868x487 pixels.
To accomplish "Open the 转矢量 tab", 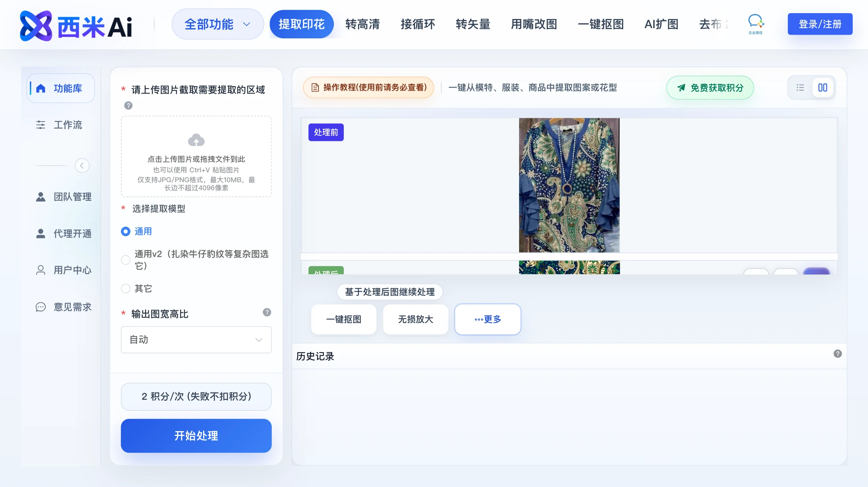I will click(473, 24).
